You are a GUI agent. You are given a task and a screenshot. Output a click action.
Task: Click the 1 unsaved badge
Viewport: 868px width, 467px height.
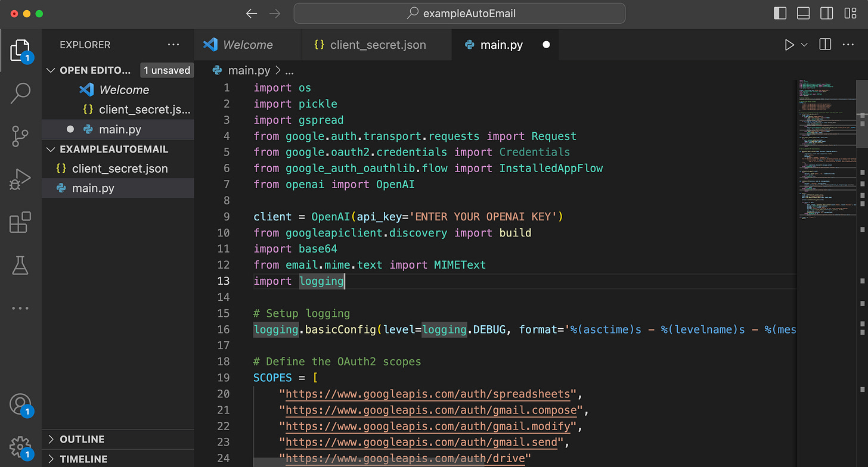(167, 70)
